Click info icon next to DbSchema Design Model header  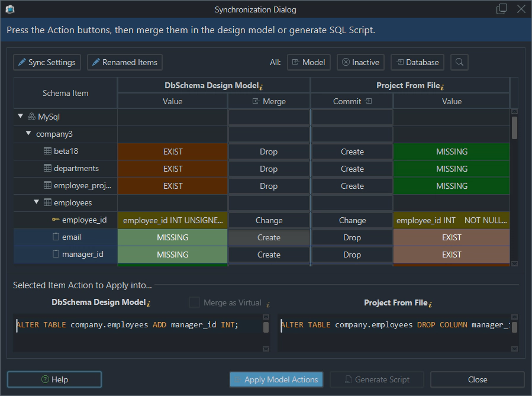[x=261, y=87]
